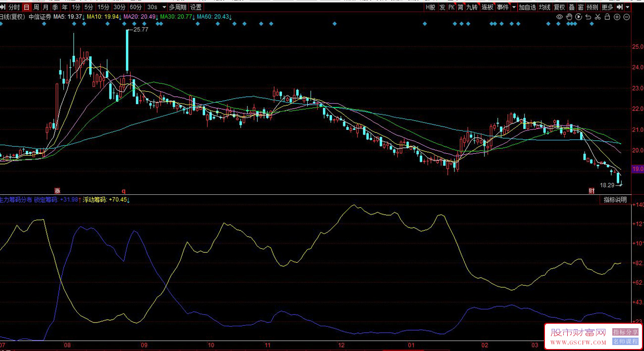Screen dimensions: 644x351
Task: Click the magenta 19.0 current price tag
Action: (x=639, y=169)
